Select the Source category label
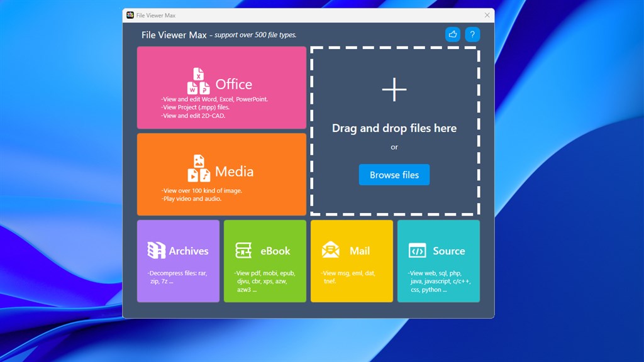This screenshot has width=644, height=362. (449, 251)
